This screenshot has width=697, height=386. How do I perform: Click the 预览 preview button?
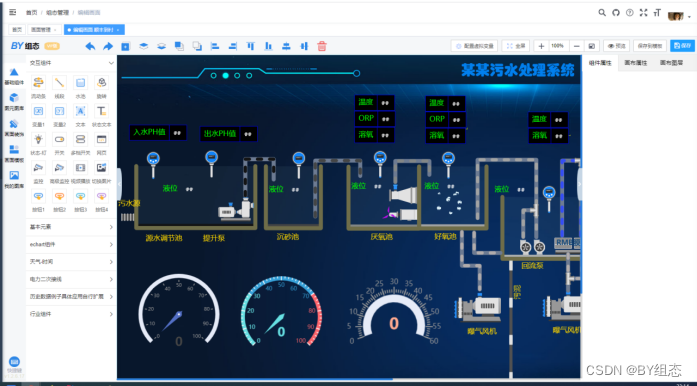[x=617, y=46]
